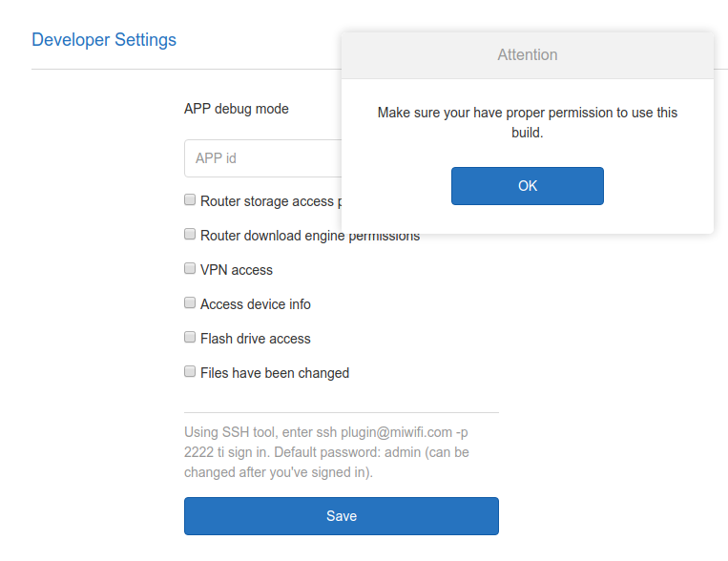
Task: Toggle the Access device info checkbox
Action: click(x=190, y=302)
